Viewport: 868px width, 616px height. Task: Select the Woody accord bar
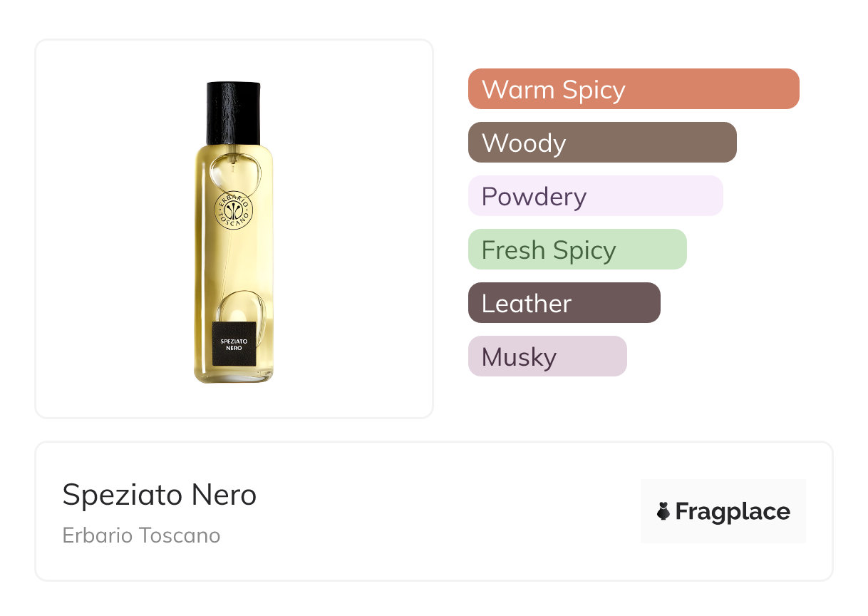pos(601,143)
